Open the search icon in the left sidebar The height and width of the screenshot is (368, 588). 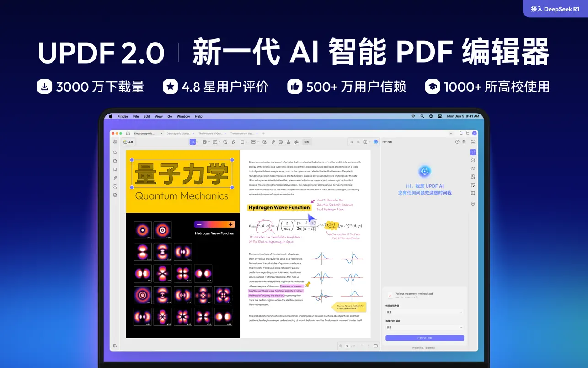115,152
